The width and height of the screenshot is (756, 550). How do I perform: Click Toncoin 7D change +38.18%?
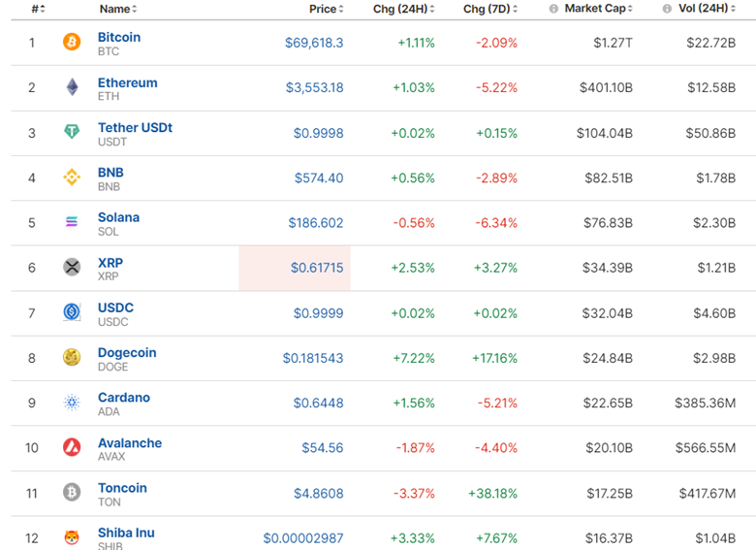tap(492, 494)
